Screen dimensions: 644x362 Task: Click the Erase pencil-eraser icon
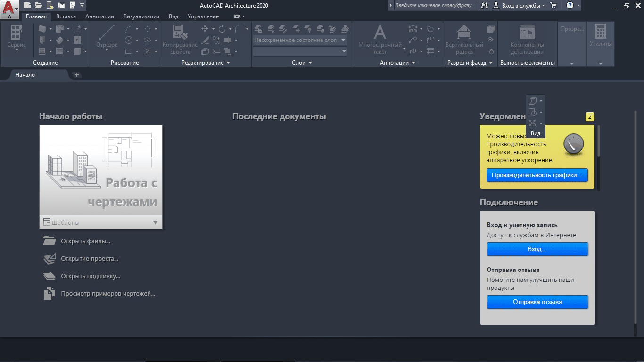click(205, 40)
